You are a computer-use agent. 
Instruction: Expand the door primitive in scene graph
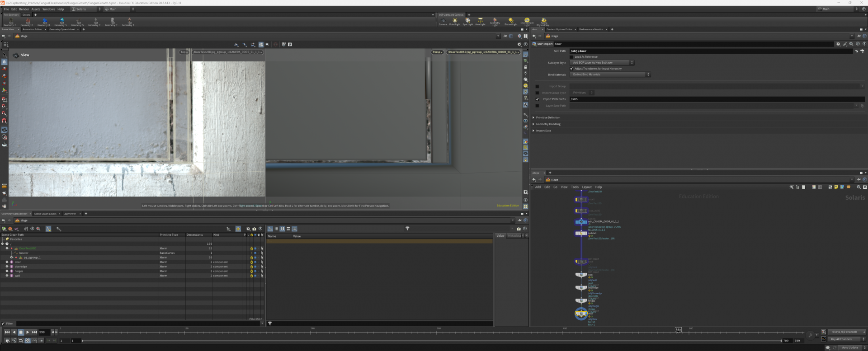pyautogui.click(x=7, y=262)
